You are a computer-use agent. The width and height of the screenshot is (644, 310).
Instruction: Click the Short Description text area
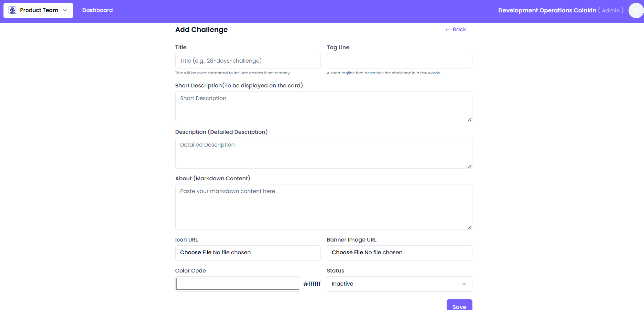pos(323,107)
